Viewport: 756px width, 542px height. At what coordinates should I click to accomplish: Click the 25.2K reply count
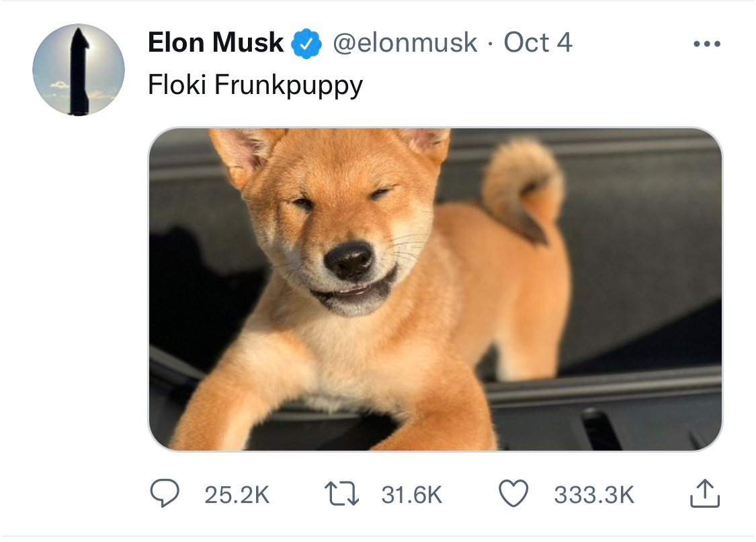click(237, 496)
